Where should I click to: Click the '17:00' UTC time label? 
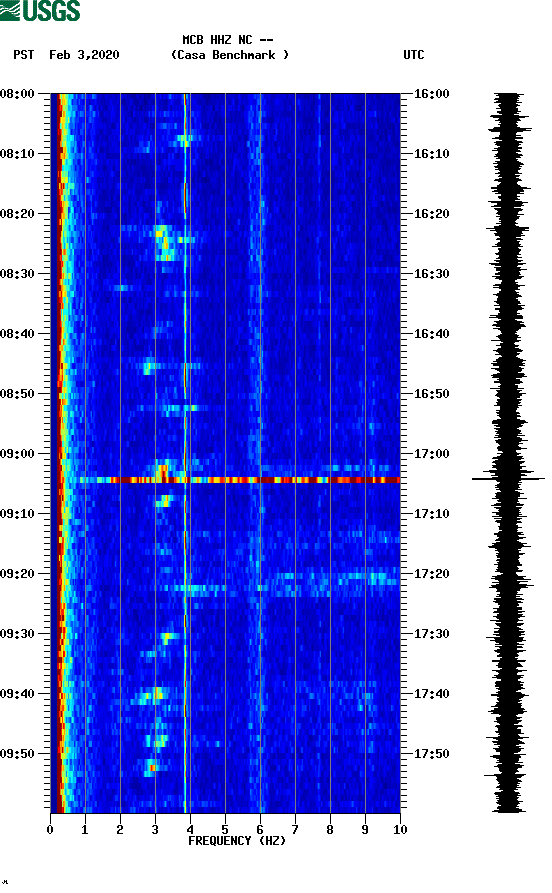point(431,454)
